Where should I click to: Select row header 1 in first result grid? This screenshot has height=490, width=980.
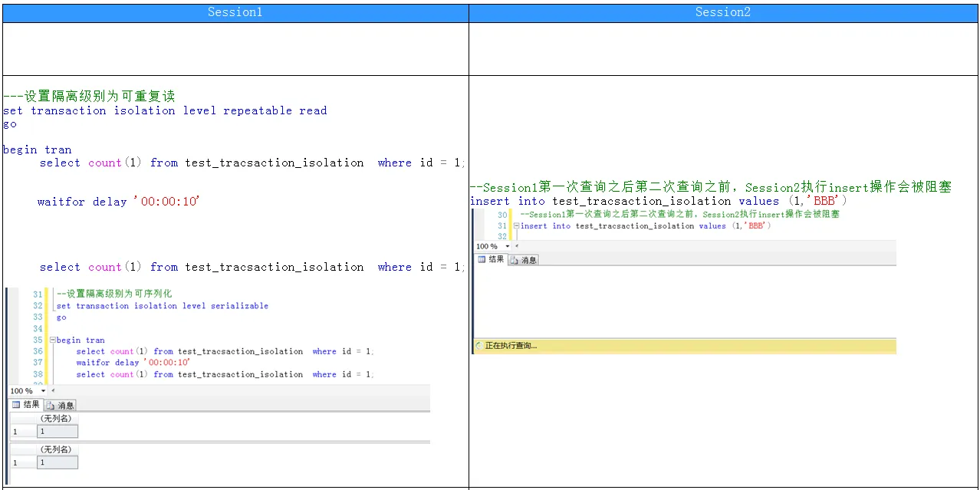pos(15,432)
